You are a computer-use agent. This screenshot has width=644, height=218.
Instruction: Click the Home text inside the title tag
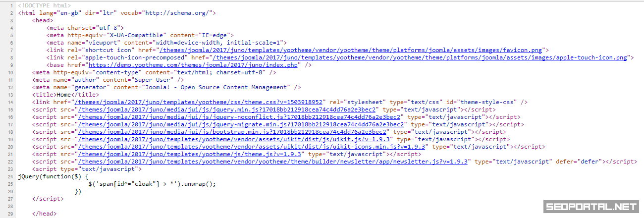pyautogui.click(x=64, y=95)
